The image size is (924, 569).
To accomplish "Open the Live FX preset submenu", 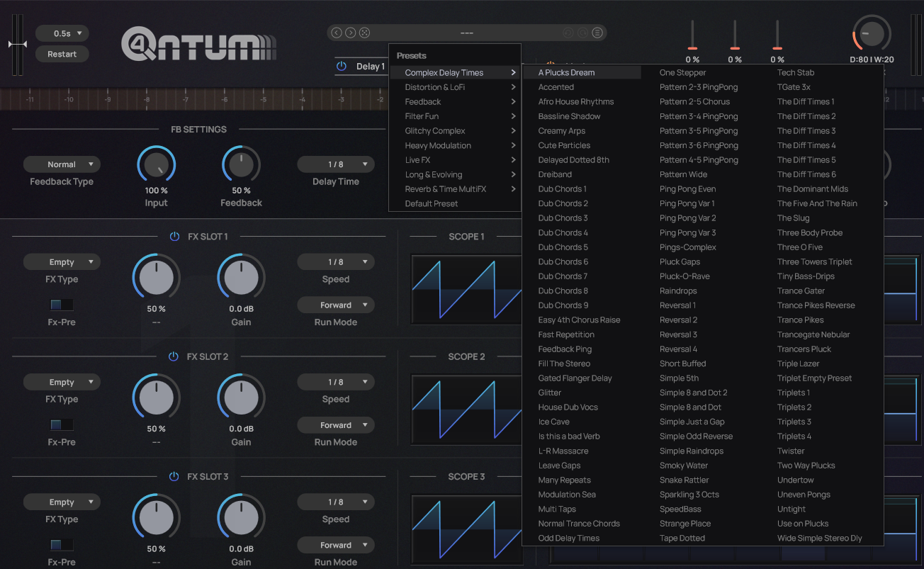I will point(455,160).
